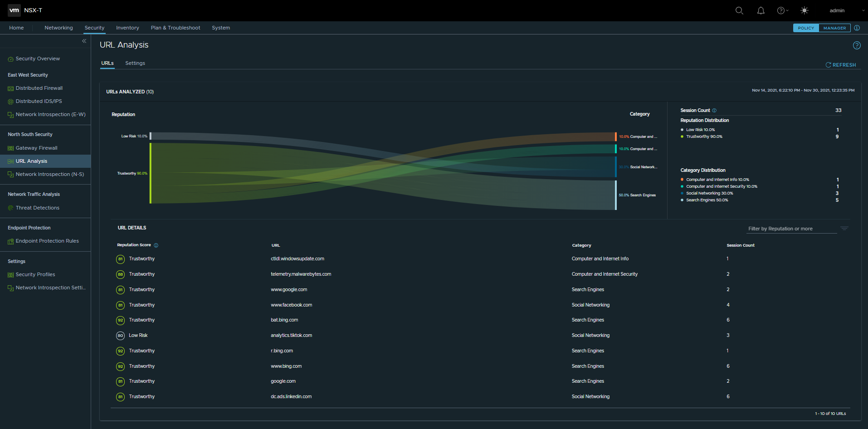This screenshot has height=429, width=868.
Task: Click the Trustworthy bar in Sankey chart
Action: click(151, 173)
